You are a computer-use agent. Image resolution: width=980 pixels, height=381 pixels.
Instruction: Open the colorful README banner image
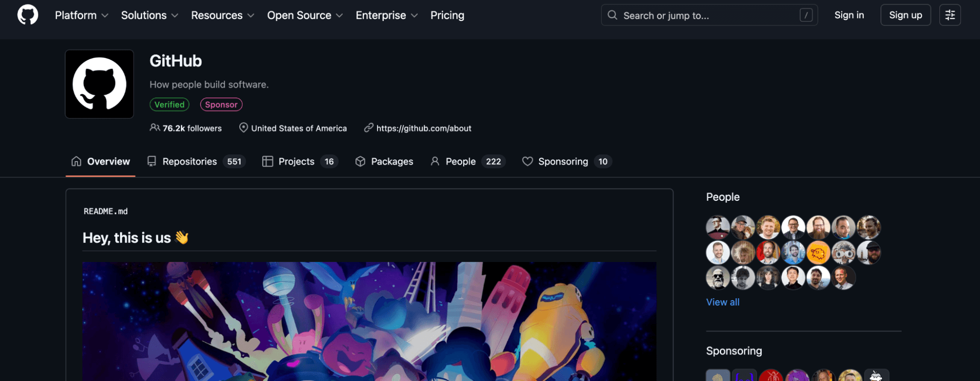(x=369, y=321)
